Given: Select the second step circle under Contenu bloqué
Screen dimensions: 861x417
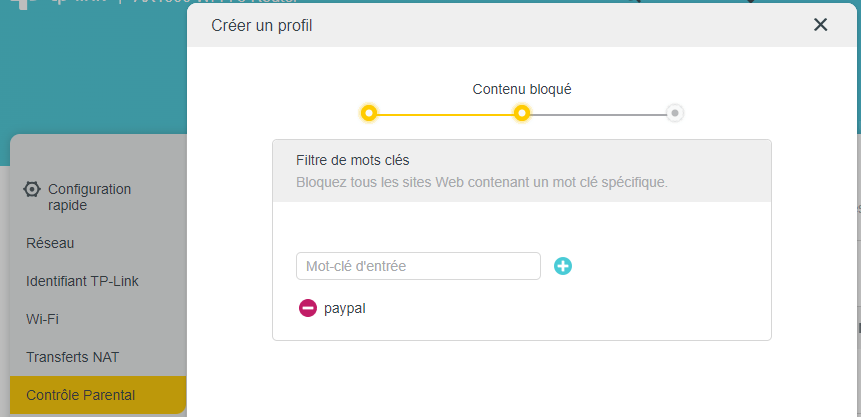Looking at the screenshot, I should coord(521,113).
